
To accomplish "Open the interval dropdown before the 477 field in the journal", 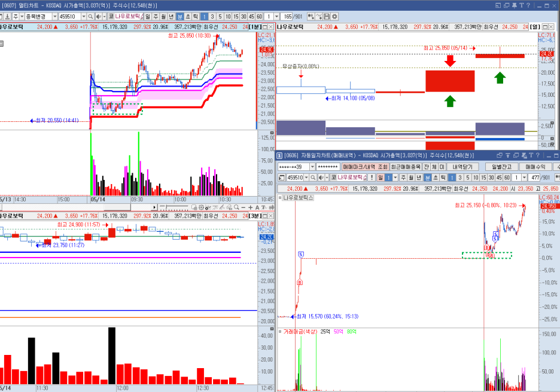I will pos(524,177).
